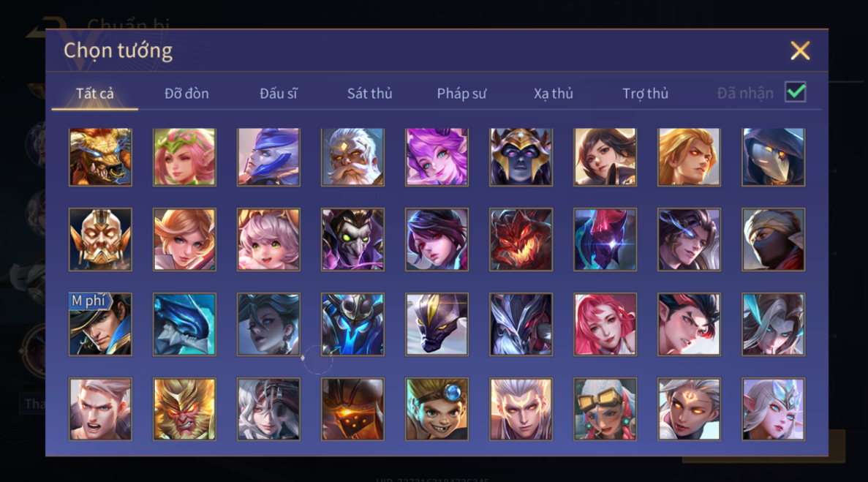This screenshot has height=482, width=868.
Task: Select the white-bearded old man hero
Action: [352, 157]
